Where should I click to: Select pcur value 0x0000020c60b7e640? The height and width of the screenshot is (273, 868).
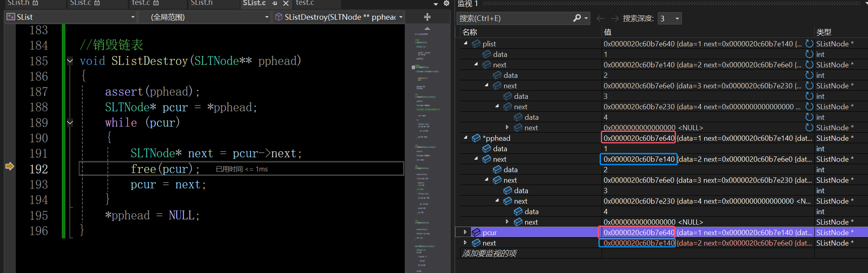click(639, 232)
